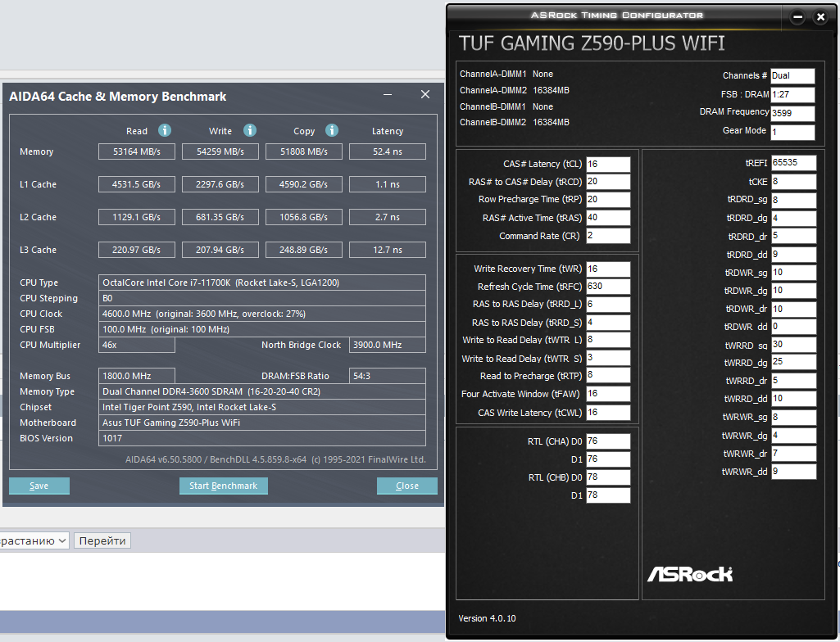Click L1 Cache Read value 4531.5 GB/s
This screenshot has height=642, width=840.
pyautogui.click(x=137, y=184)
